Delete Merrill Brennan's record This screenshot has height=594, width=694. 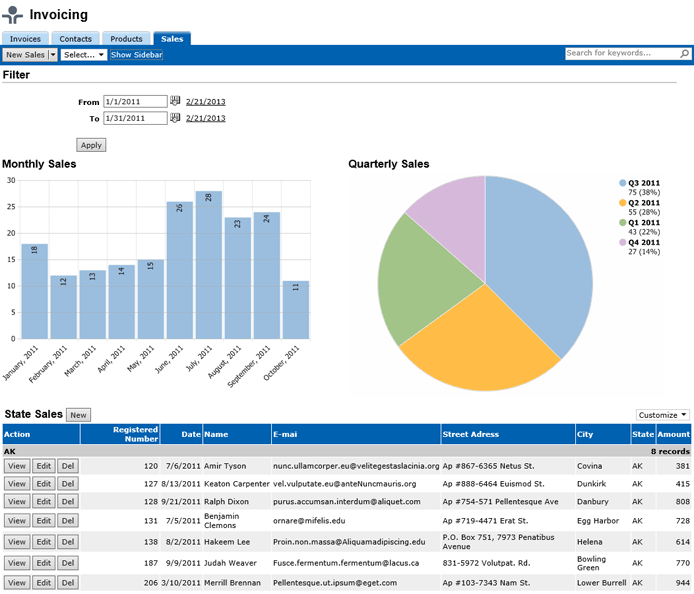coord(68,582)
